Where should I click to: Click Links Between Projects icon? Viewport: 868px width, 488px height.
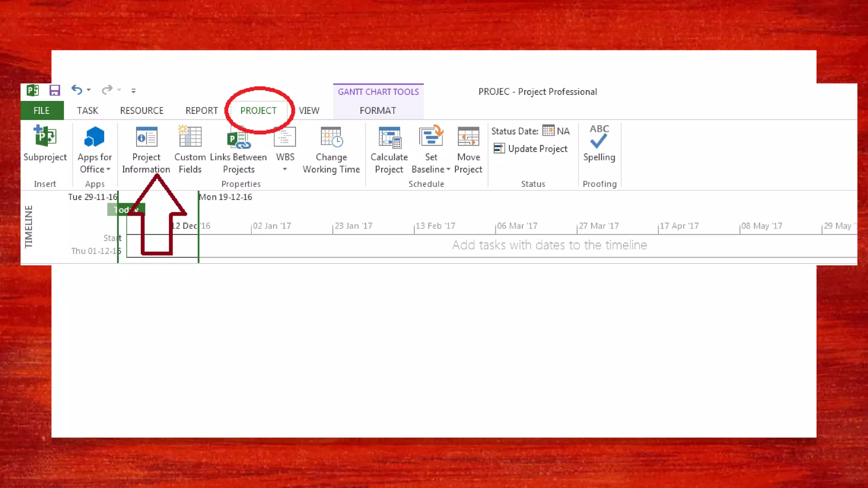(238, 138)
